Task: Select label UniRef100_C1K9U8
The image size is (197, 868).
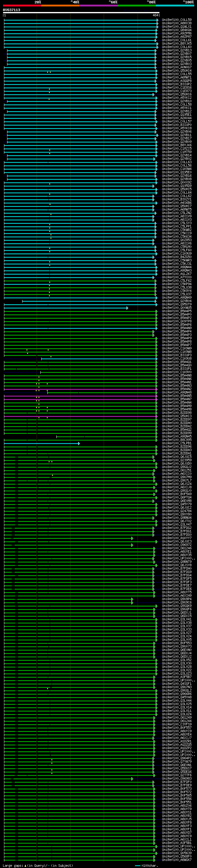Action: [x=177, y=359]
